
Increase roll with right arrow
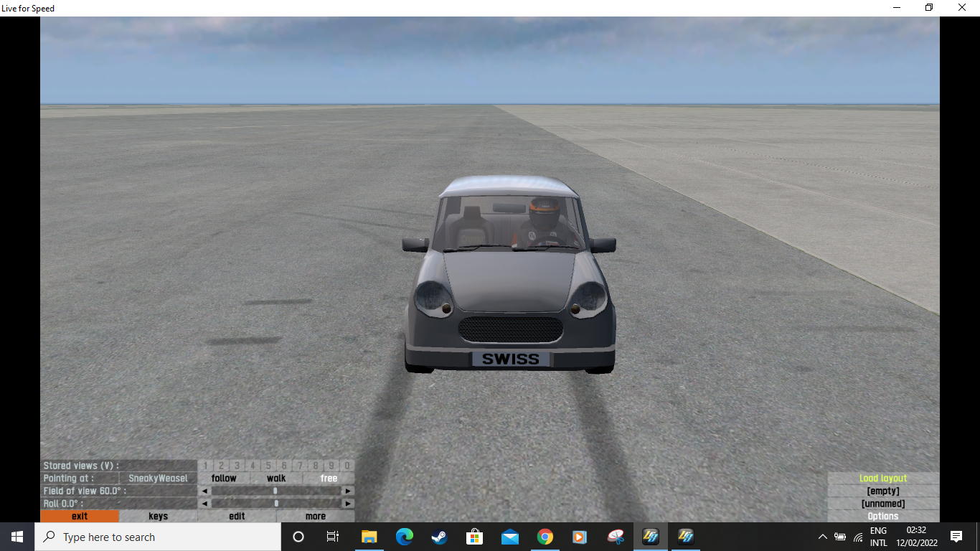[348, 504]
